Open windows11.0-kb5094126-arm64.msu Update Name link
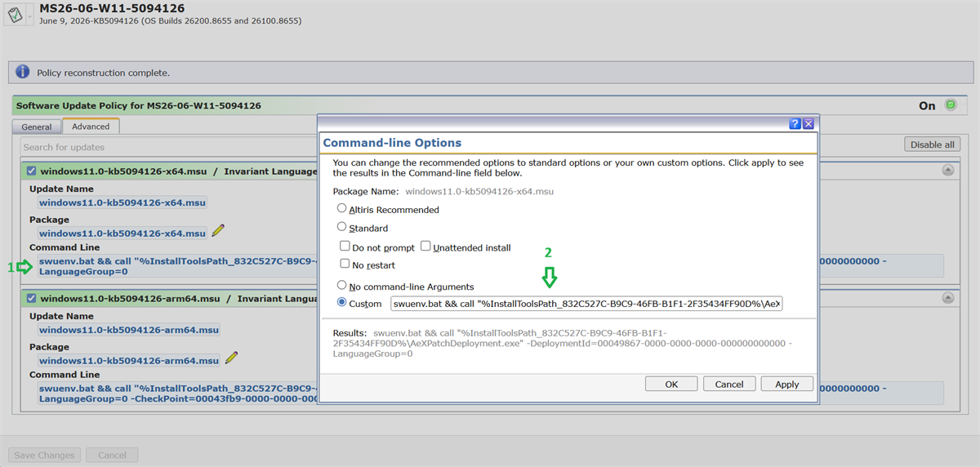The height and width of the screenshot is (467, 980). [x=129, y=330]
